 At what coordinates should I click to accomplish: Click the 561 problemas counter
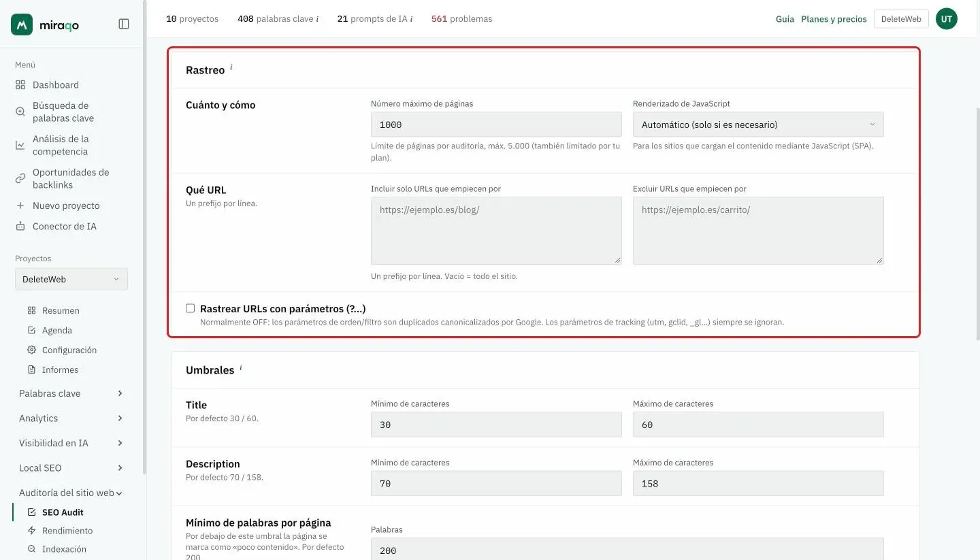coord(461,19)
